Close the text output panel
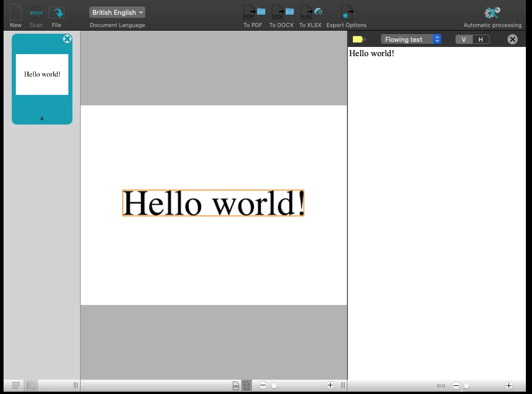The image size is (532, 394). (513, 39)
